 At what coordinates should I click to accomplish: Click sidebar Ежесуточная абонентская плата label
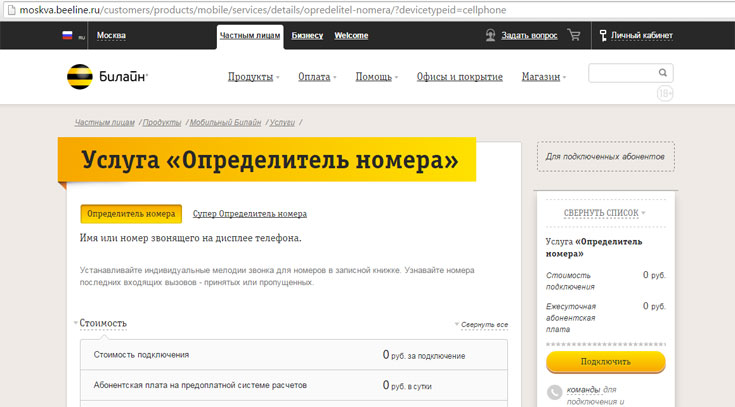[x=570, y=318]
